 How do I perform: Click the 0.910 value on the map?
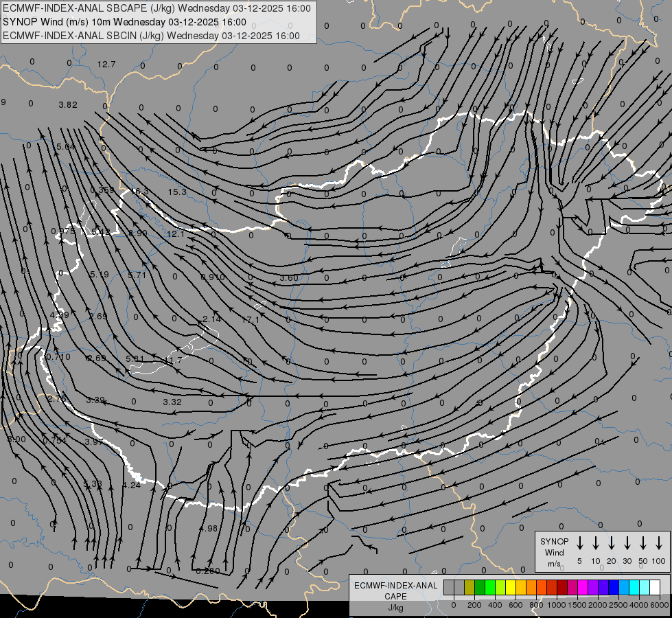point(213,277)
